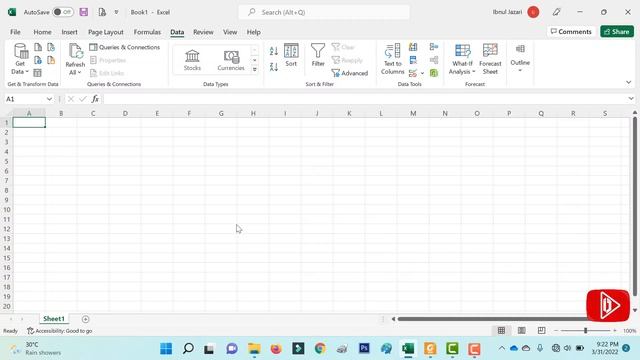The height and width of the screenshot is (360, 640).
Task: Sort Z to A descending
Action: (x=274, y=67)
